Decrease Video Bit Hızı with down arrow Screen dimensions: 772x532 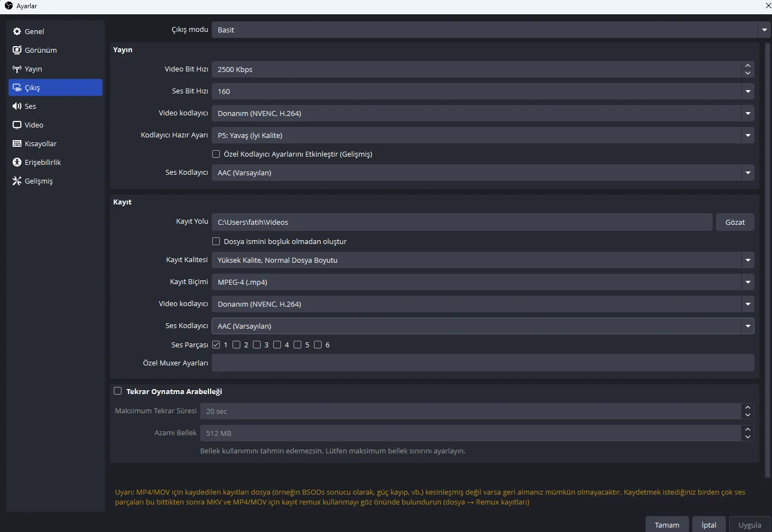click(748, 73)
